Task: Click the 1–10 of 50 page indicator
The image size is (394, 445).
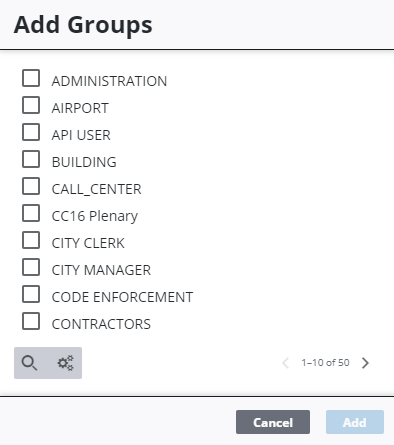Action: (x=325, y=363)
